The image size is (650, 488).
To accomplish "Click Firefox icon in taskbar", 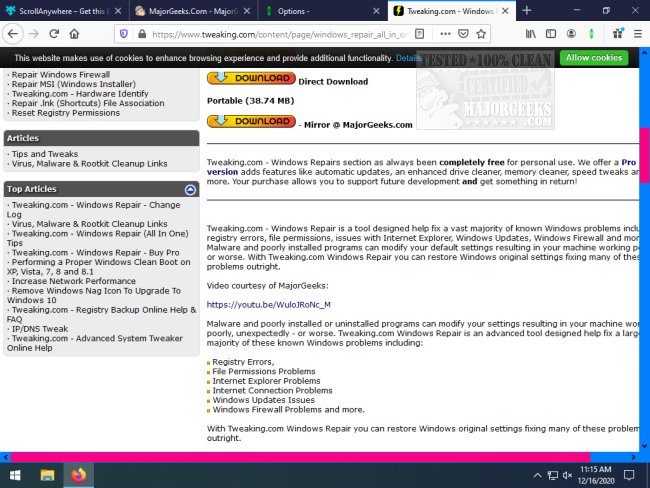I will [x=78, y=475].
